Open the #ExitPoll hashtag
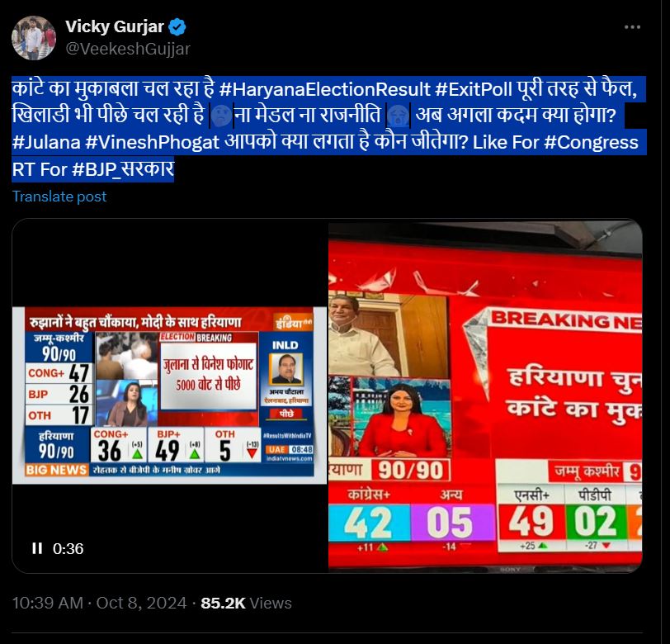Viewport: 670px width, 644px height. 474,89
